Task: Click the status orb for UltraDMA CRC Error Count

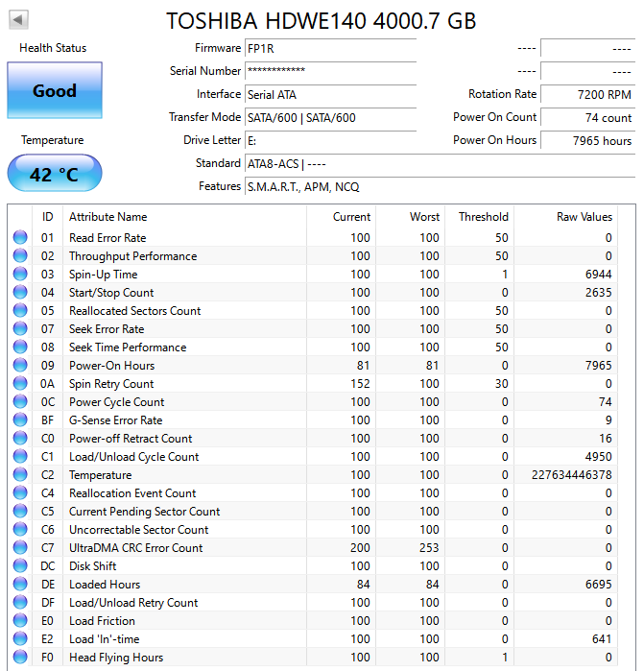Action: 20,547
